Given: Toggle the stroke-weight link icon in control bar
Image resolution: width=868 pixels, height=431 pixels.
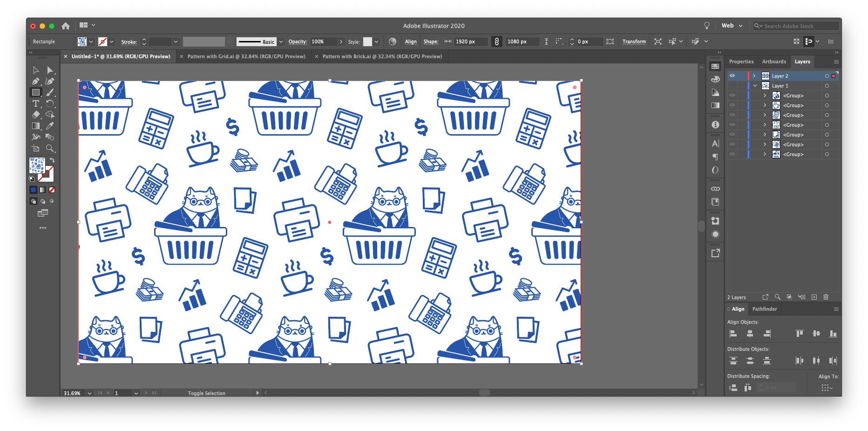Looking at the screenshot, I should point(496,41).
